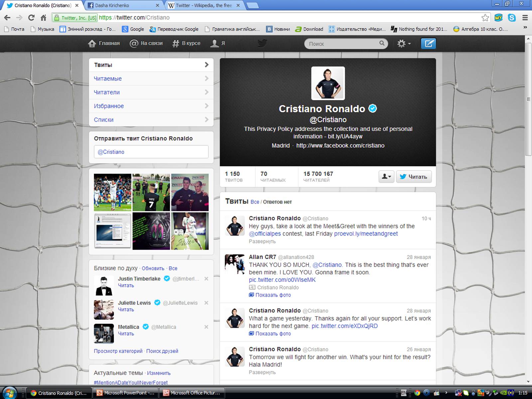Open Избранное sidebar list
Screen dimensions: 532x399
(x=151, y=106)
